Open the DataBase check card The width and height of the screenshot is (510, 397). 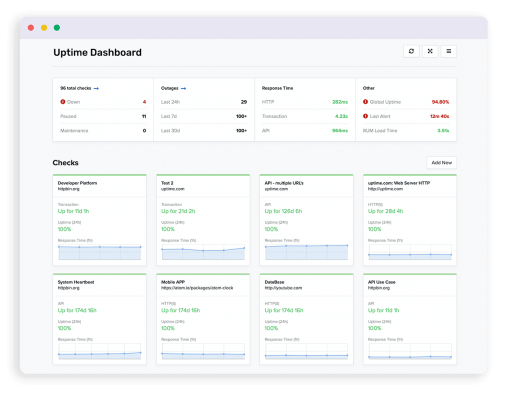(306, 319)
